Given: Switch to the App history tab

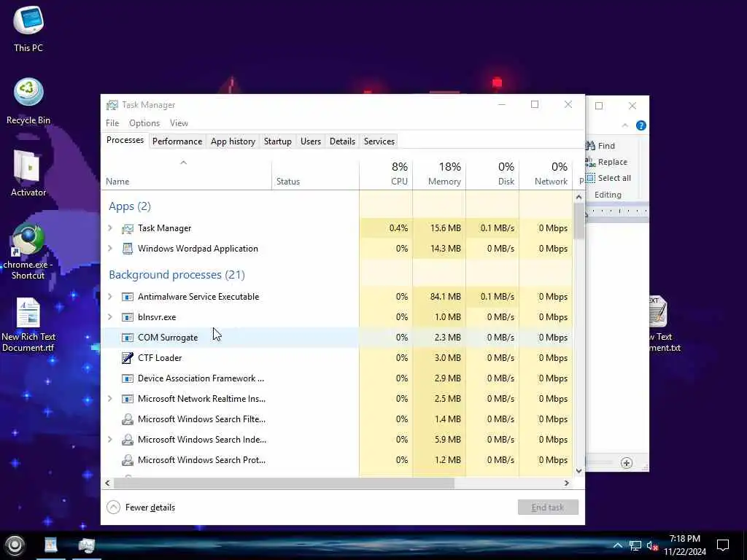Looking at the screenshot, I should pyautogui.click(x=233, y=141).
